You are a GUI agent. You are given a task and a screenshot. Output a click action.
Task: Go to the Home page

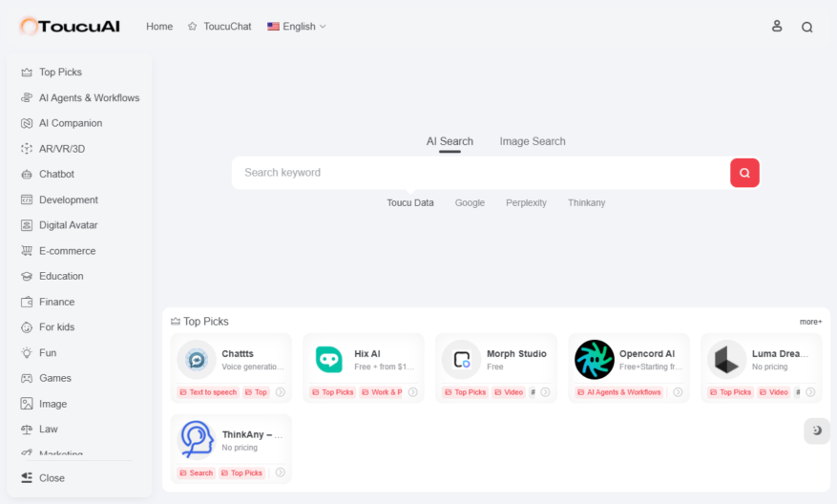(x=159, y=26)
